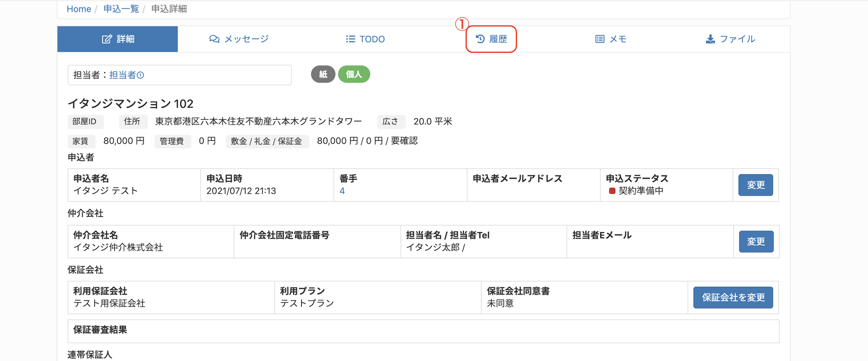Screen dimensions: 868x361
Task: Click 保証会社を変更 button
Action: pyautogui.click(x=733, y=297)
